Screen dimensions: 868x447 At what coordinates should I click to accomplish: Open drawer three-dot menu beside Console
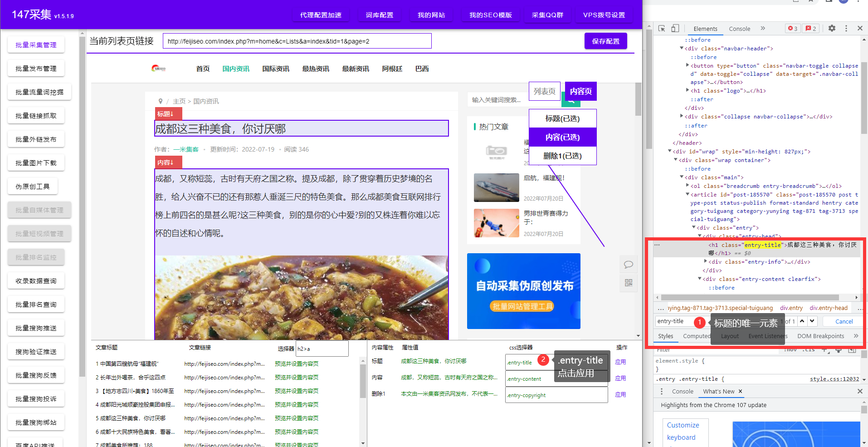(x=661, y=391)
